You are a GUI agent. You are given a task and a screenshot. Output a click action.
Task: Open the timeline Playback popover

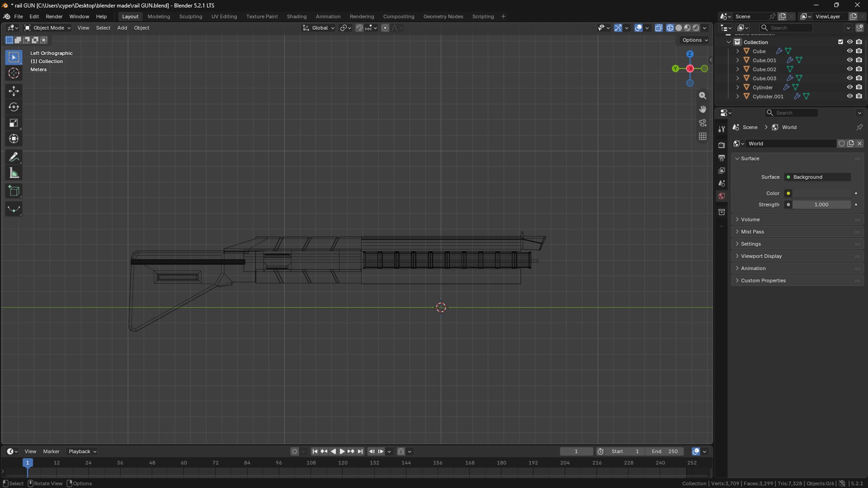(82, 451)
